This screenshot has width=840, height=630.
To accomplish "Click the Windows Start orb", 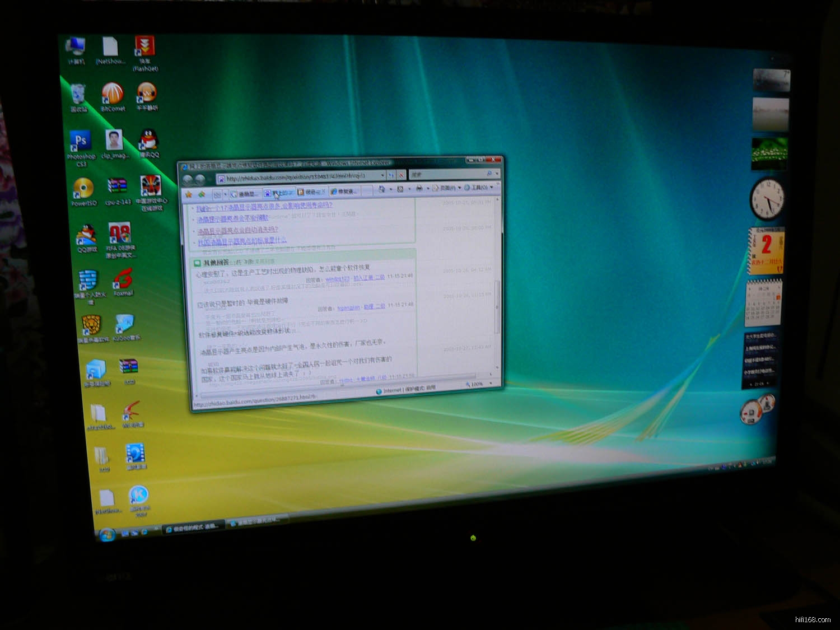I will point(107,535).
